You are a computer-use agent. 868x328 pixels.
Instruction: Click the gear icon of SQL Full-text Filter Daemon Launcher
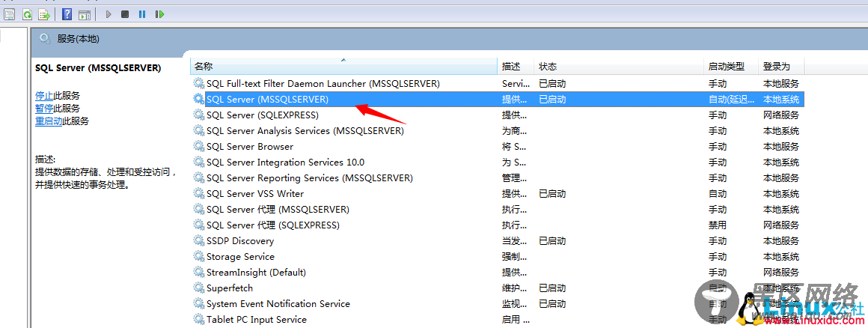[x=198, y=84]
